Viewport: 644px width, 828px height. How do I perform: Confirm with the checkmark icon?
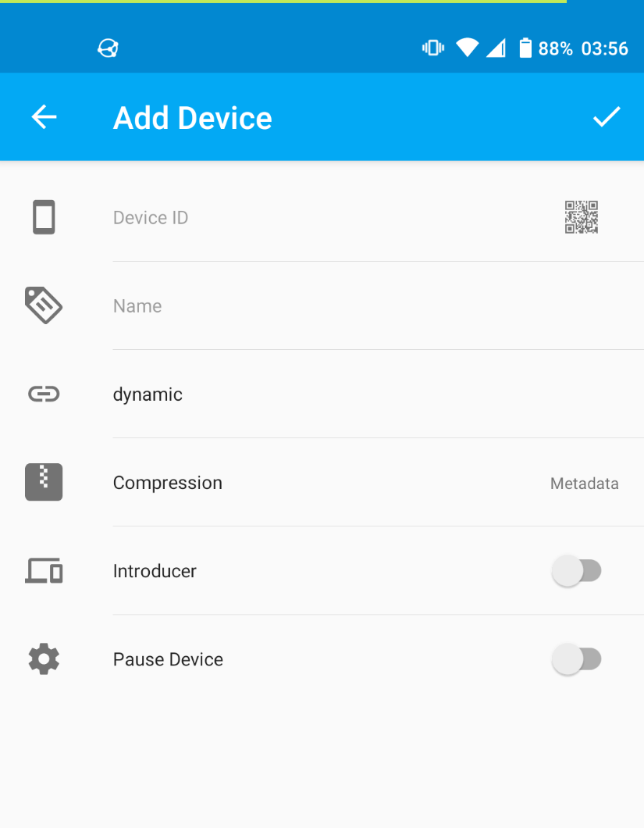(607, 116)
